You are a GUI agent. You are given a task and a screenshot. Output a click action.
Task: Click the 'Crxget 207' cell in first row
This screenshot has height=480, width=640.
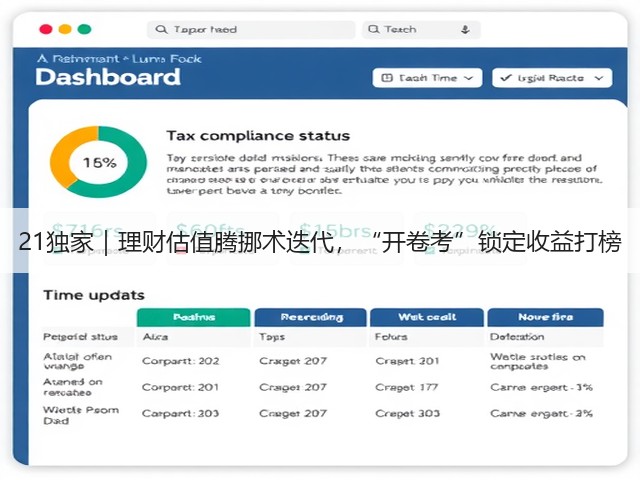293,361
